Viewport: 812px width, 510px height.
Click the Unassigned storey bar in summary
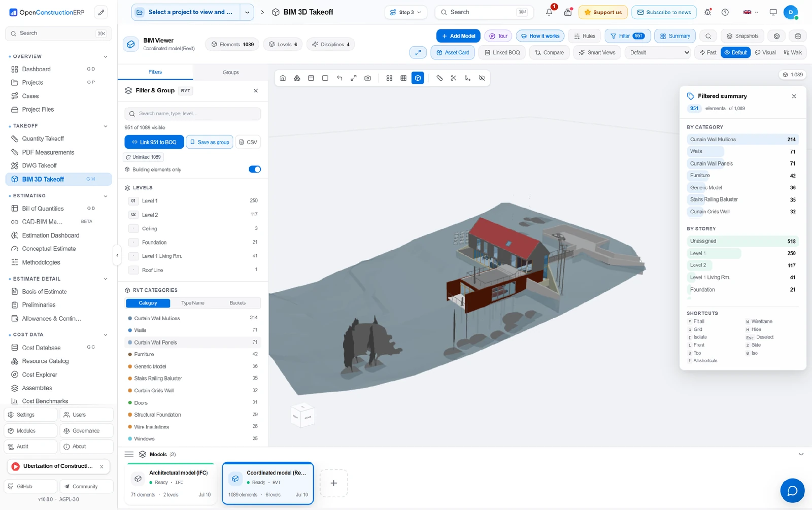(742, 241)
